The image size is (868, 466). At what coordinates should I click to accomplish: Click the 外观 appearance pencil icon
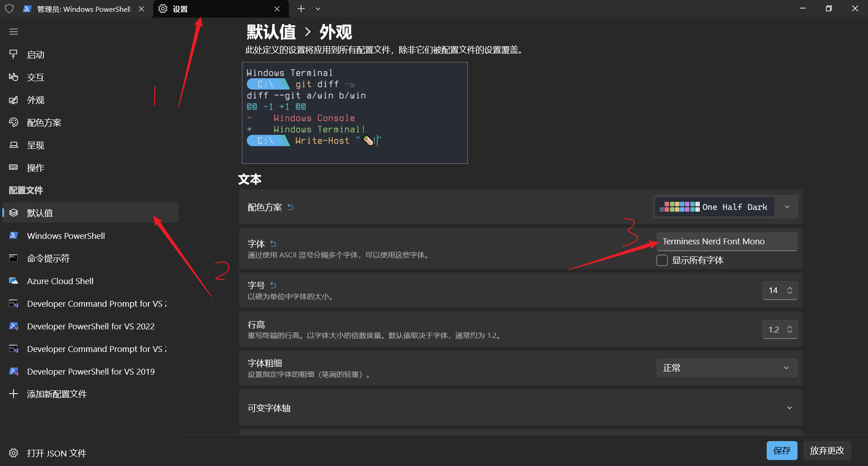pos(14,100)
